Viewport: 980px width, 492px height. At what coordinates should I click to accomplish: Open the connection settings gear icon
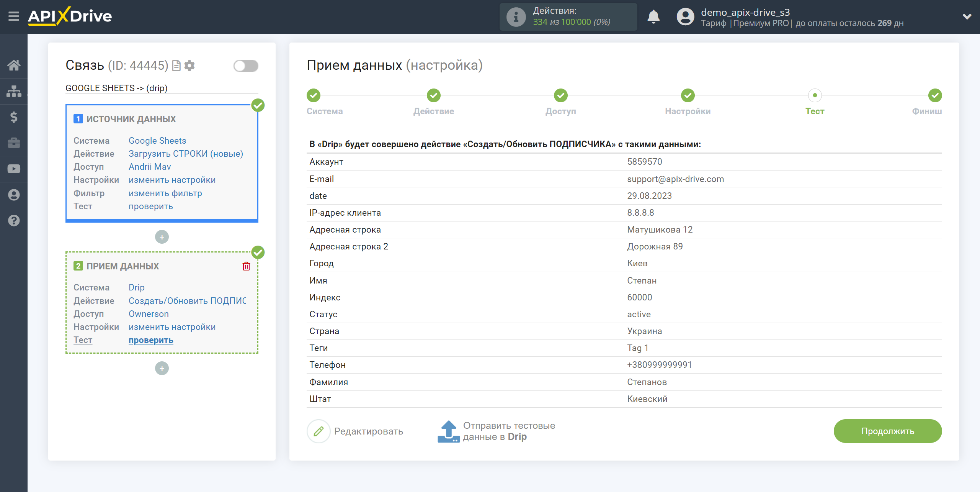(189, 66)
